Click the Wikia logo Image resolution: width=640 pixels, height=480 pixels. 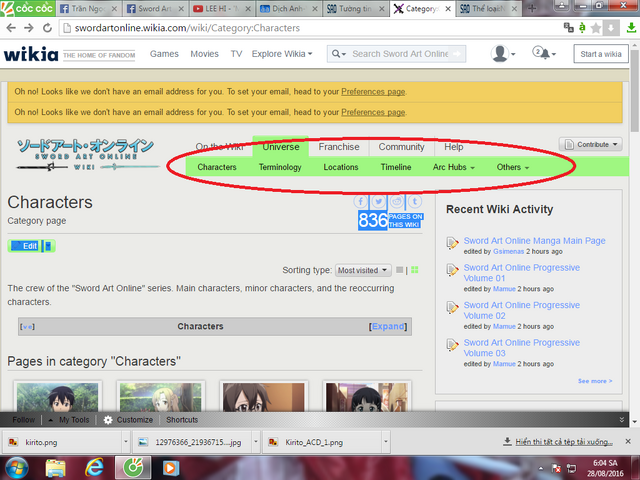click(x=31, y=54)
